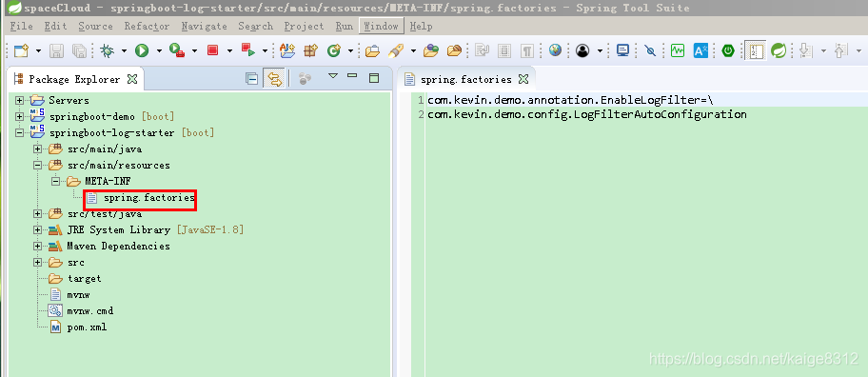
Task: Click the New Java Class icon
Action: (334, 50)
